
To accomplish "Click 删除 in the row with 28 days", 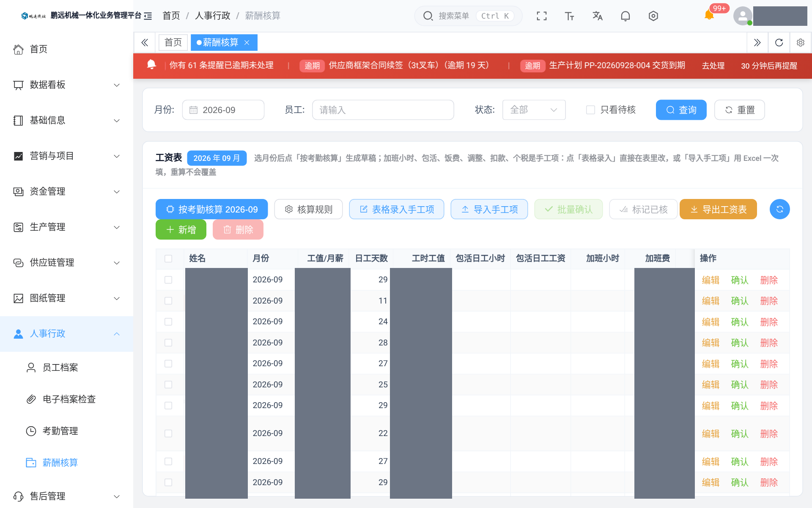I will pyautogui.click(x=769, y=343).
